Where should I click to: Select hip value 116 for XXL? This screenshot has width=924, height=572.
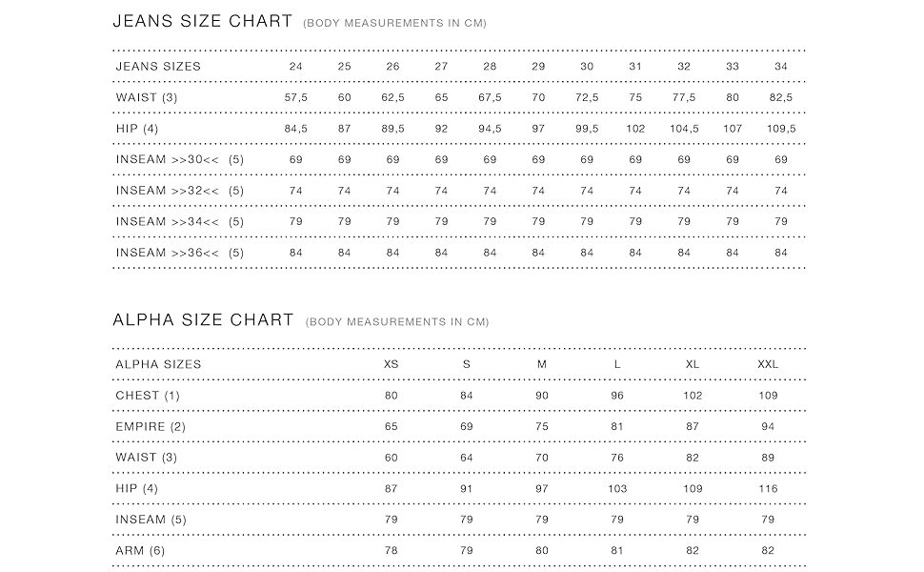(x=768, y=489)
